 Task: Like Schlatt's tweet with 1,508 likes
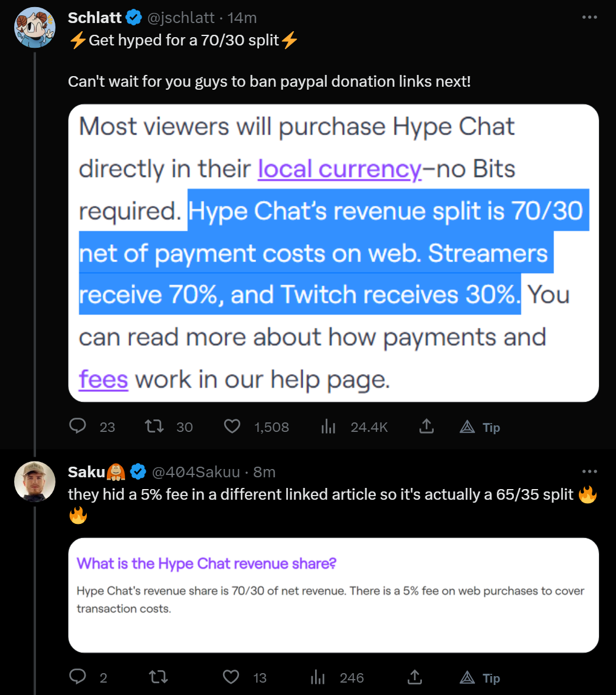pos(232,427)
